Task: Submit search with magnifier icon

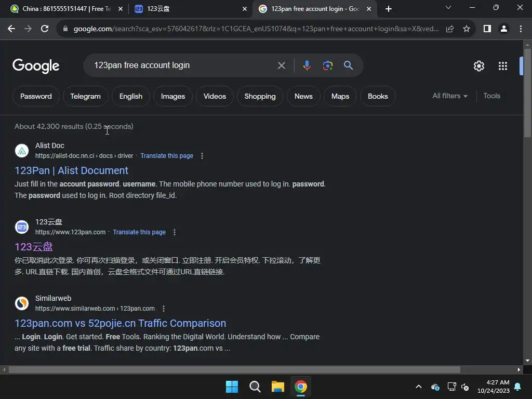Action: (x=348, y=65)
